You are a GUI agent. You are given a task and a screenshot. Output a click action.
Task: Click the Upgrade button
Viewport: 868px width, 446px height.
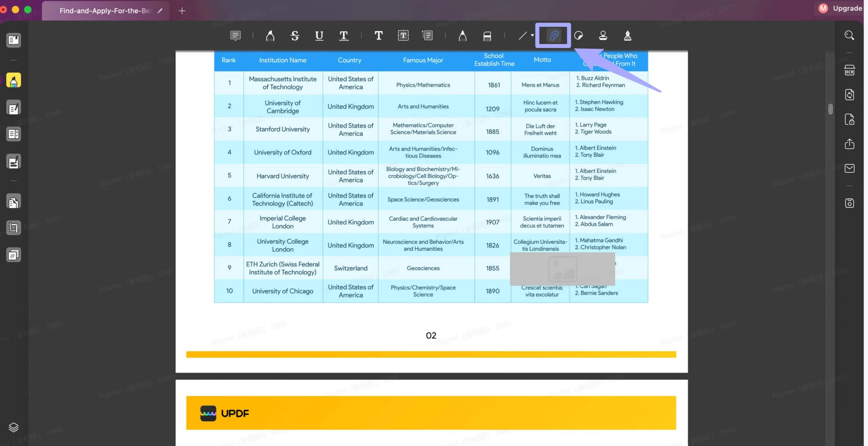point(847,8)
